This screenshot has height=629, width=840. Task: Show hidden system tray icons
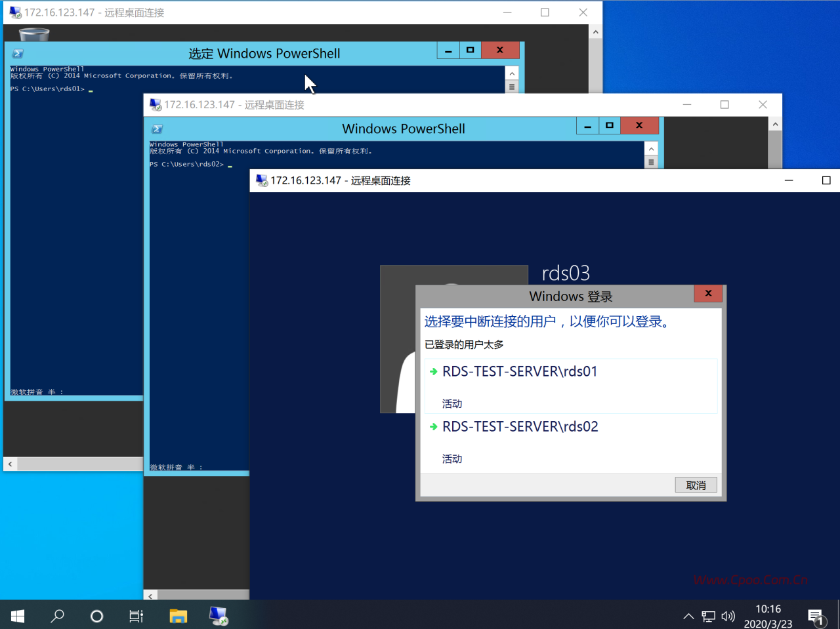tap(688, 617)
